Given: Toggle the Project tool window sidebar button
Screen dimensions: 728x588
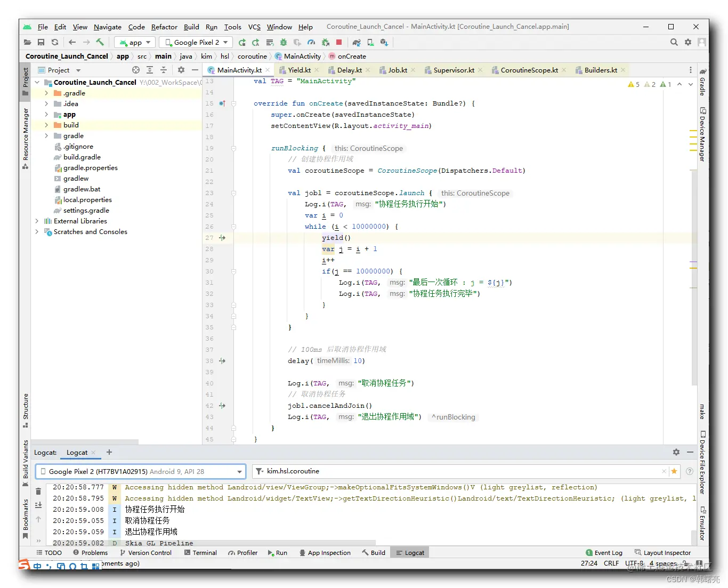Looking at the screenshot, I should pos(25,81).
